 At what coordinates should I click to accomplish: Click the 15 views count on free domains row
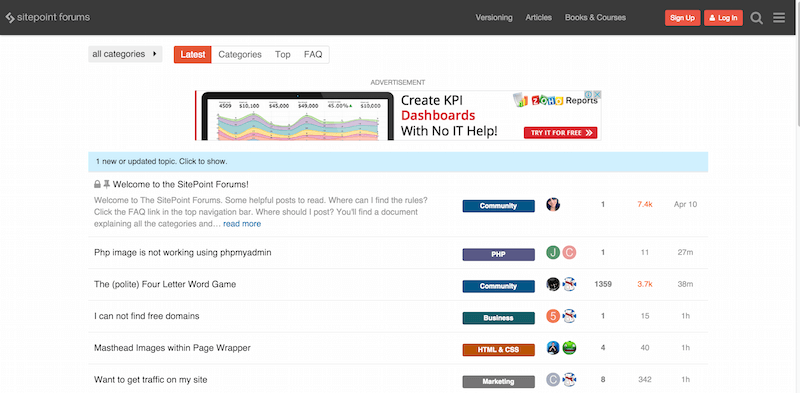click(645, 316)
